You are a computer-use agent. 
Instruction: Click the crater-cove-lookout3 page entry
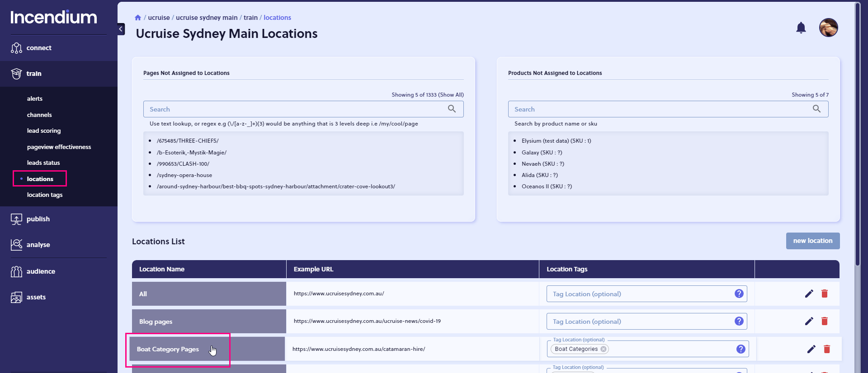coord(276,186)
